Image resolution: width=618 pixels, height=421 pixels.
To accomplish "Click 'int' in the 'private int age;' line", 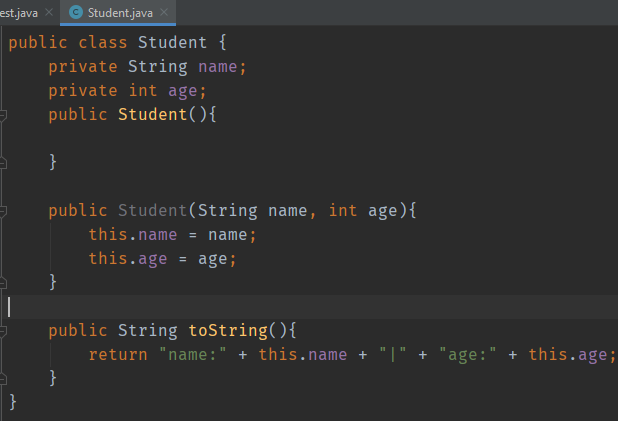I will click(x=143, y=91).
